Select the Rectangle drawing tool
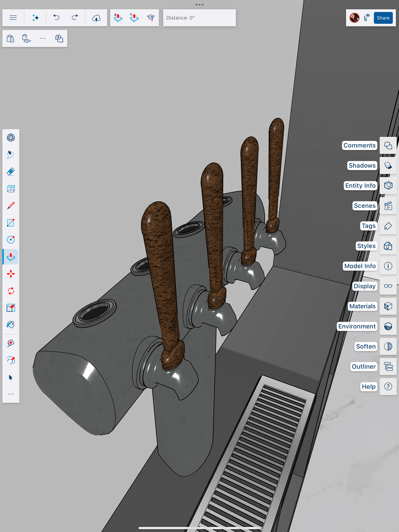This screenshot has height=532, width=399. pyautogui.click(x=11, y=223)
